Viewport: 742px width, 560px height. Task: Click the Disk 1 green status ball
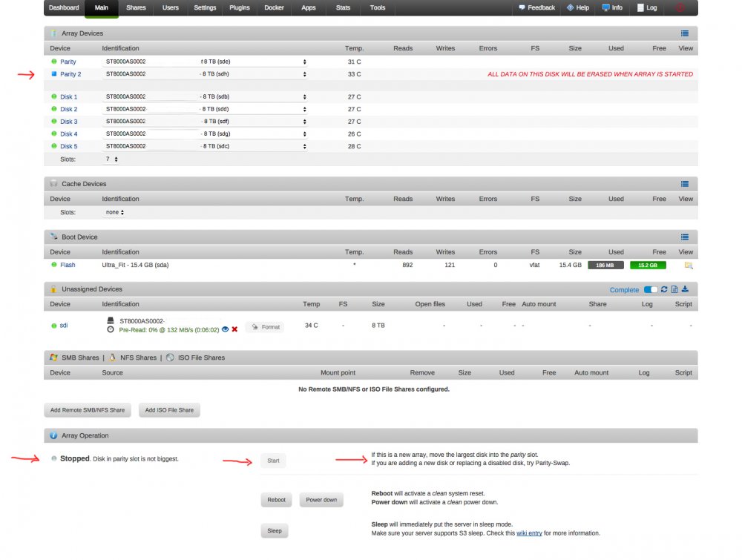(54, 96)
